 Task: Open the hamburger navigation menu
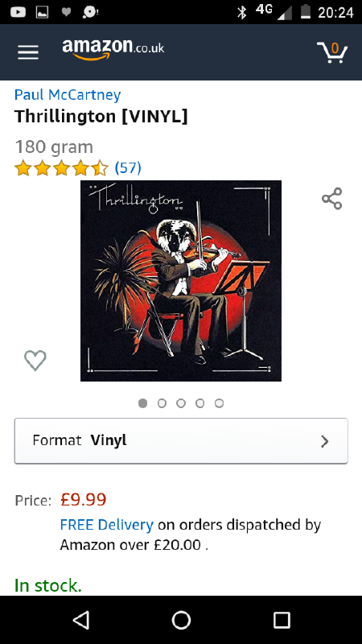pos(28,52)
